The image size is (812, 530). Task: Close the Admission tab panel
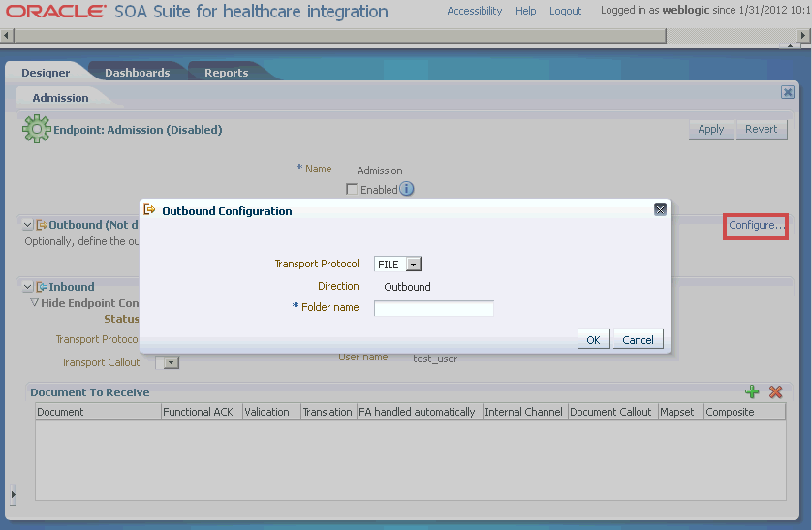click(x=788, y=92)
